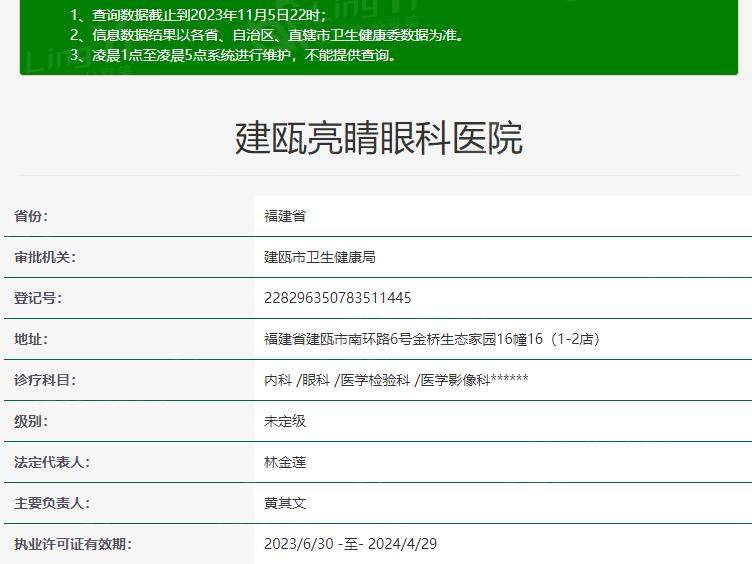Click the 登记号 label
This screenshot has height=564, width=752.
[x=38, y=298]
